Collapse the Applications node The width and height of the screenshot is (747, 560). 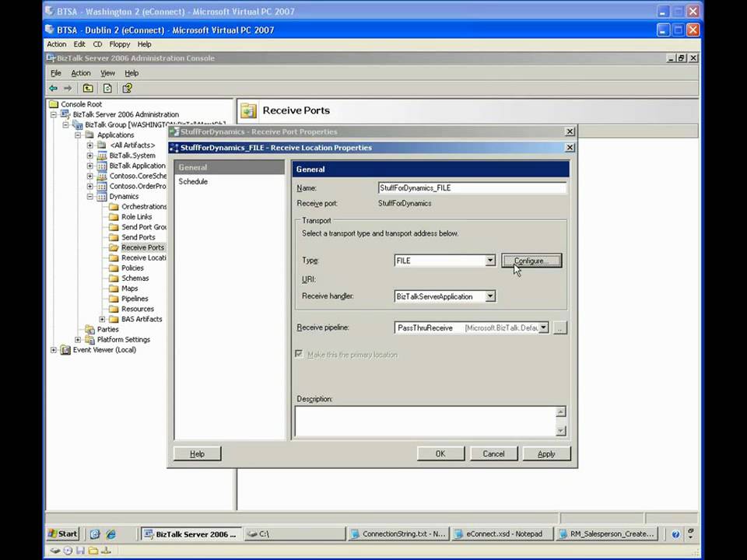[x=78, y=135]
